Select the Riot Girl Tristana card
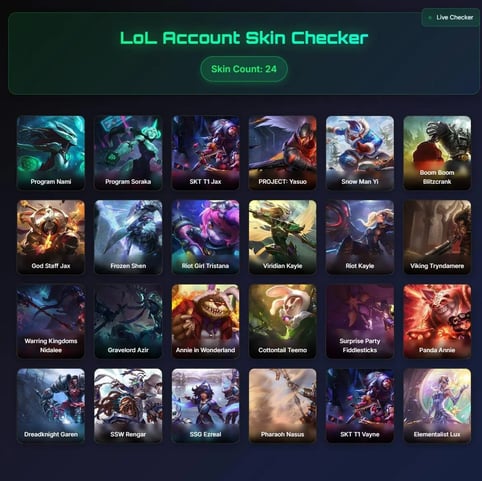 (205, 237)
